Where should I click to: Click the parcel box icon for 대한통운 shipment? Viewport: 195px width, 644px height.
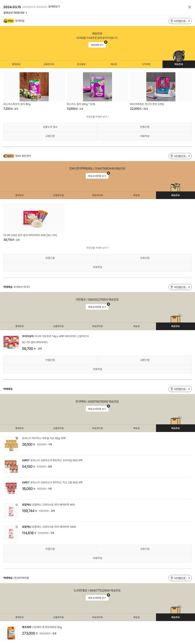click(x=176, y=318)
